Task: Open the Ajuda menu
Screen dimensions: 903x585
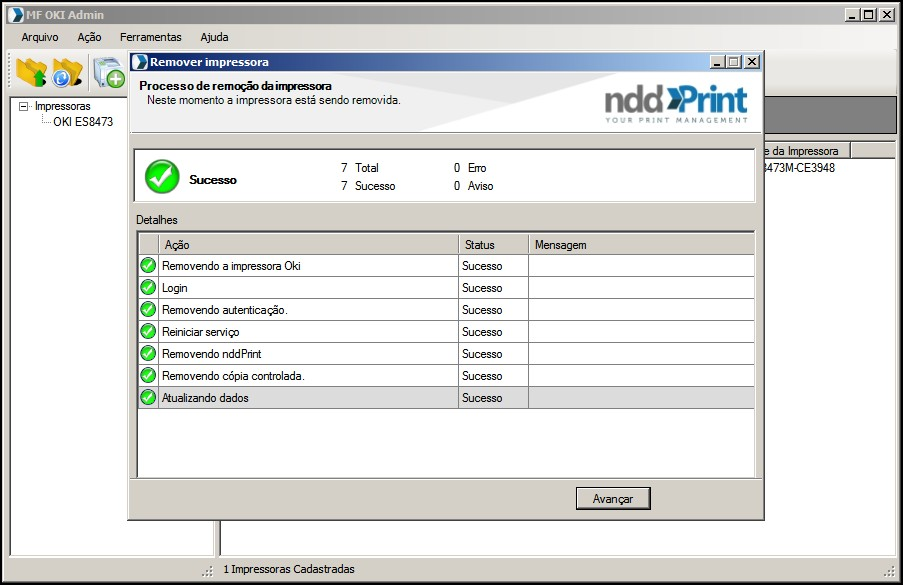Action: pos(214,37)
